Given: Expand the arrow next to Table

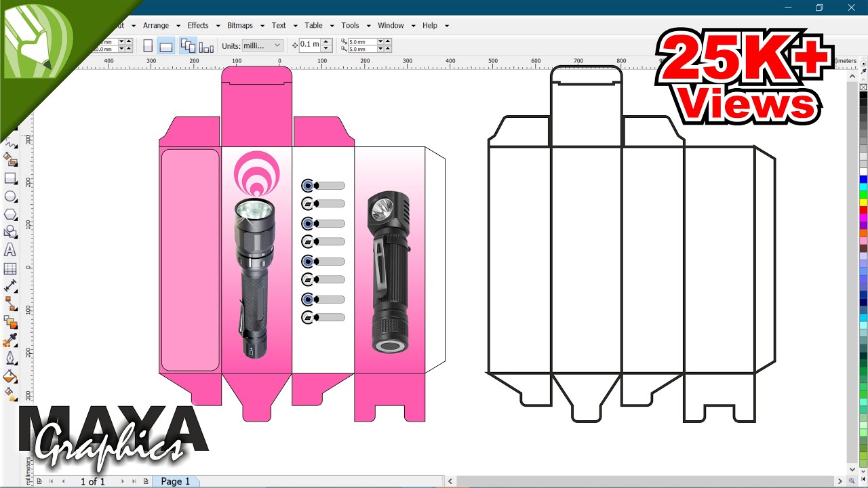Looking at the screenshot, I should pos(332,26).
